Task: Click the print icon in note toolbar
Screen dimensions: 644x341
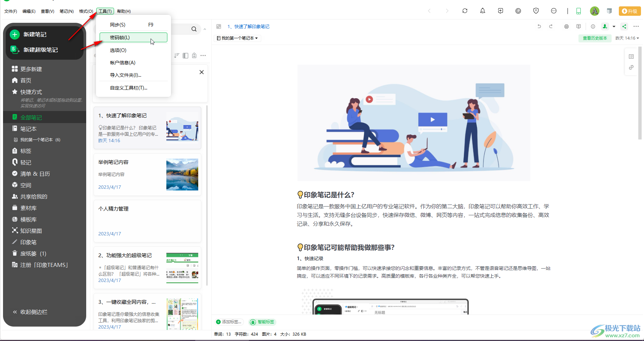Action: point(567,26)
